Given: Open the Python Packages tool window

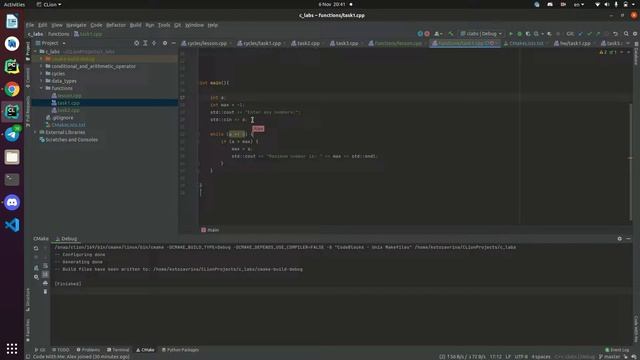Looking at the screenshot, I should tap(180, 350).
